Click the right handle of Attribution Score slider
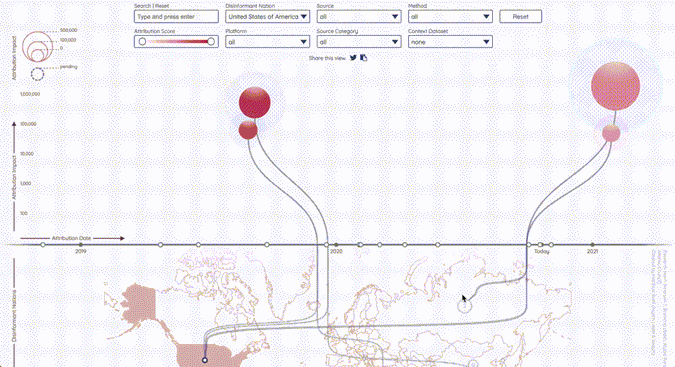This screenshot has height=367, width=675. point(211,42)
